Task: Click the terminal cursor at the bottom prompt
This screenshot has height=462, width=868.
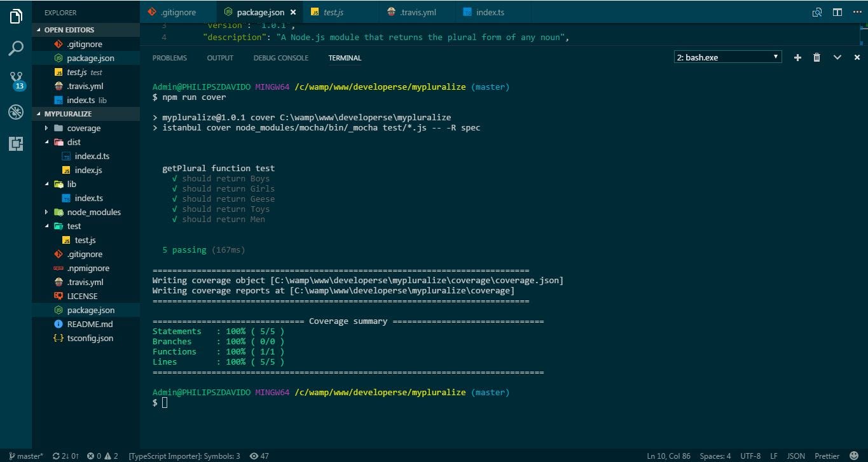Action: (165, 403)
